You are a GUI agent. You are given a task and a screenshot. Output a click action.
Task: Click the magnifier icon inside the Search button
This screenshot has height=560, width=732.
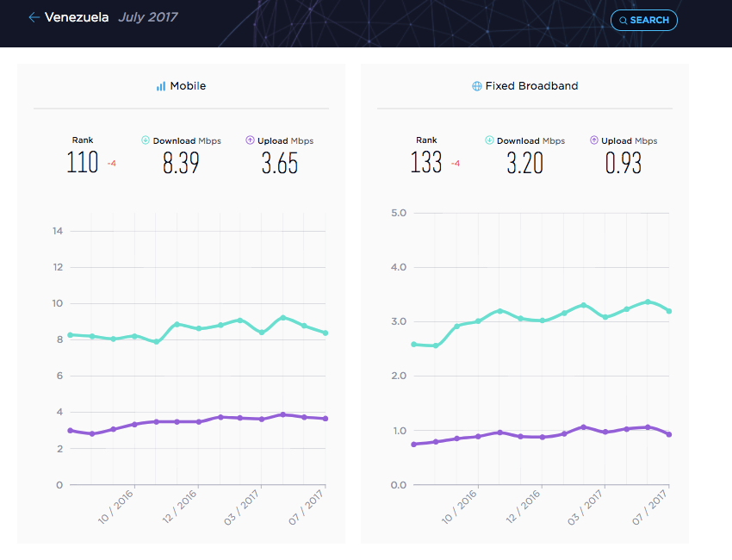pos(623,21)
